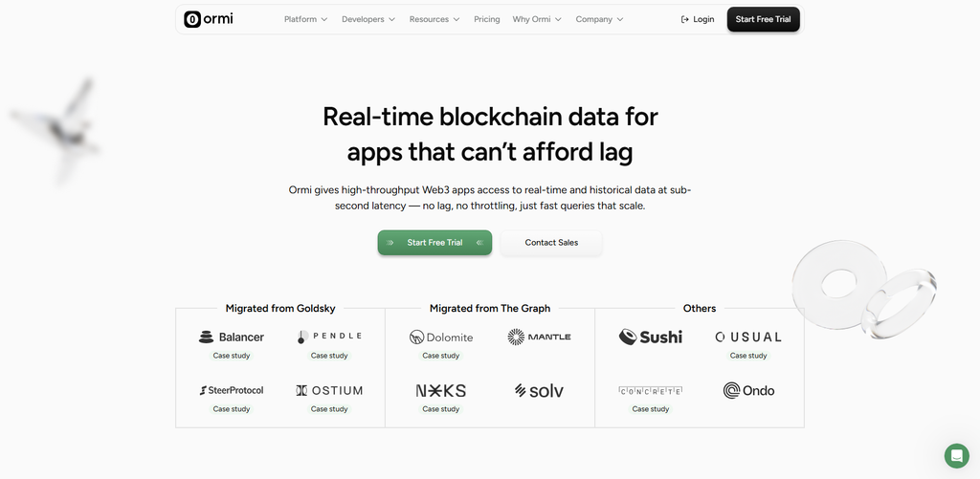Click the Pendle logo
The image size is (980, 479).
coord(329,337)
